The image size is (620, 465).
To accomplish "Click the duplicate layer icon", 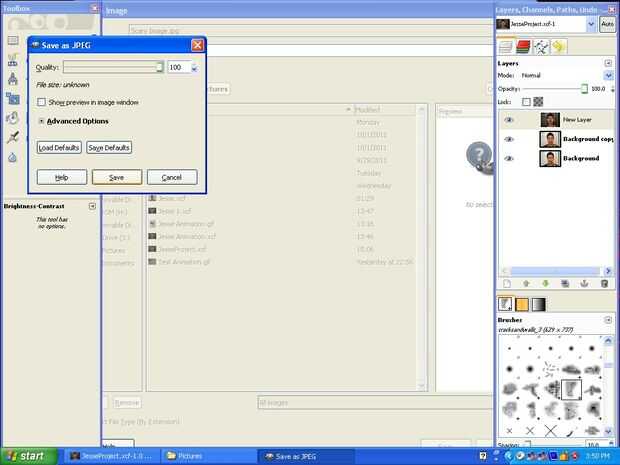I will click(x=565, y=284).
